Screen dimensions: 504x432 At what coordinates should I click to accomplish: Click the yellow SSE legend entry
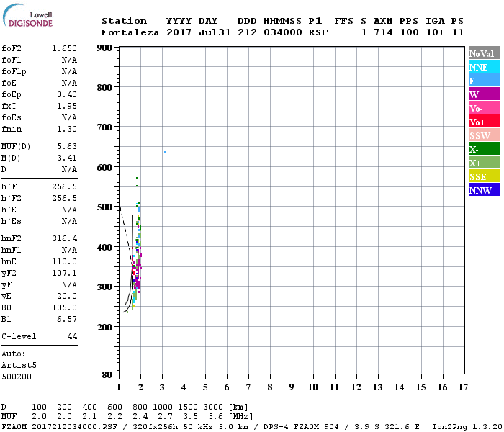coord(483,176)
